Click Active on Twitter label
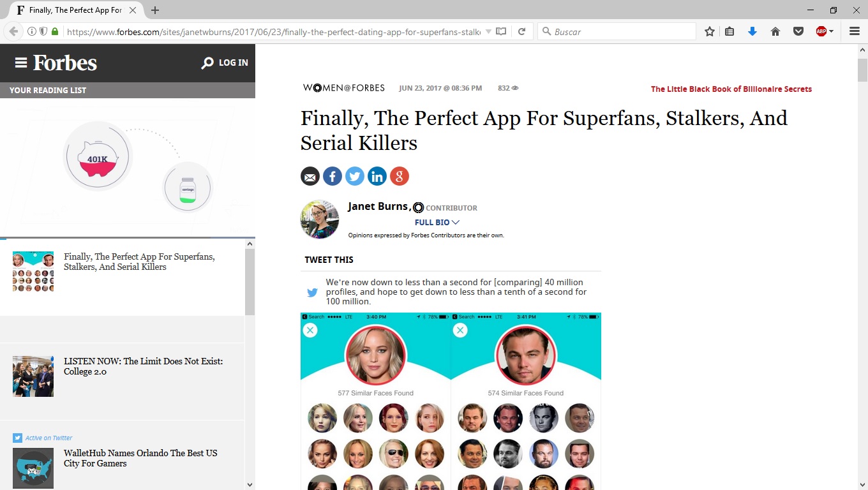Viewport: 868px width, 490px height. click(49, 438)
